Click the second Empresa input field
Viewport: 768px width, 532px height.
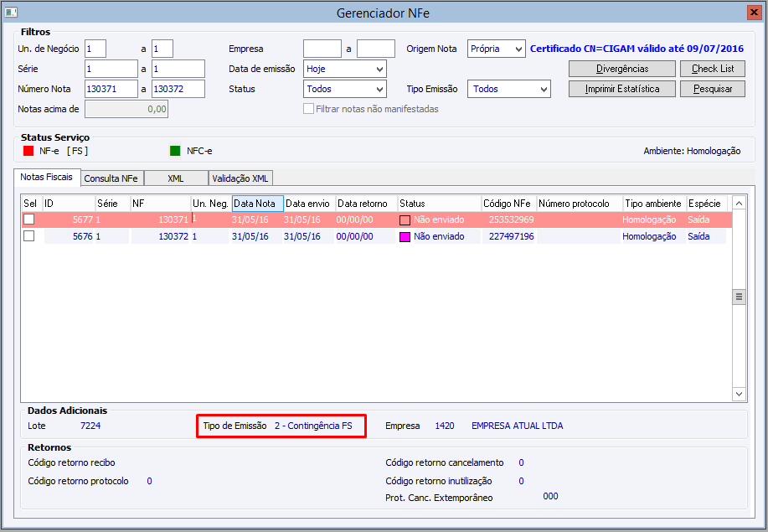tap(376, 49)
